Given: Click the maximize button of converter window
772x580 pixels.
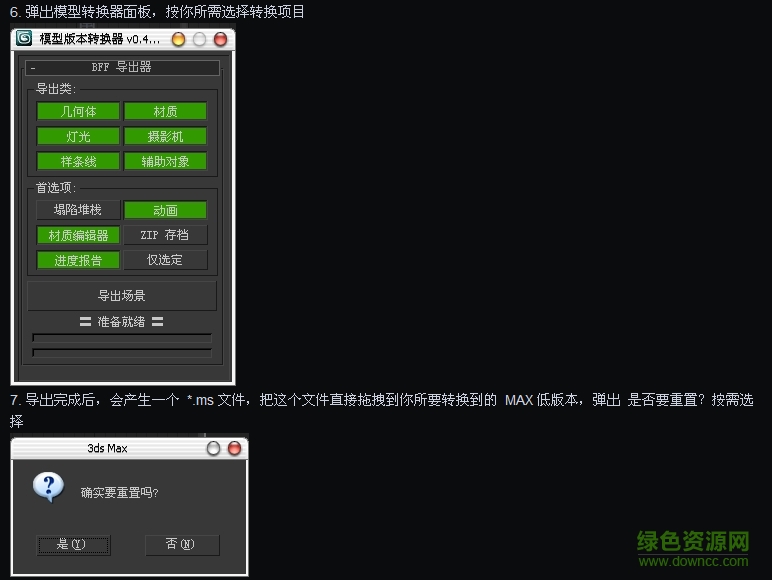Looking at the screenshot, I should (199, 39).
